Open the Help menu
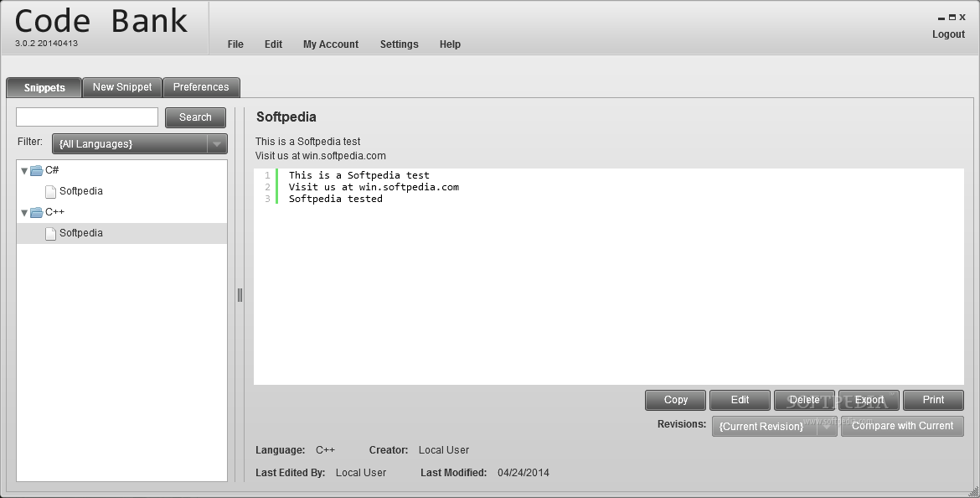 450,44
